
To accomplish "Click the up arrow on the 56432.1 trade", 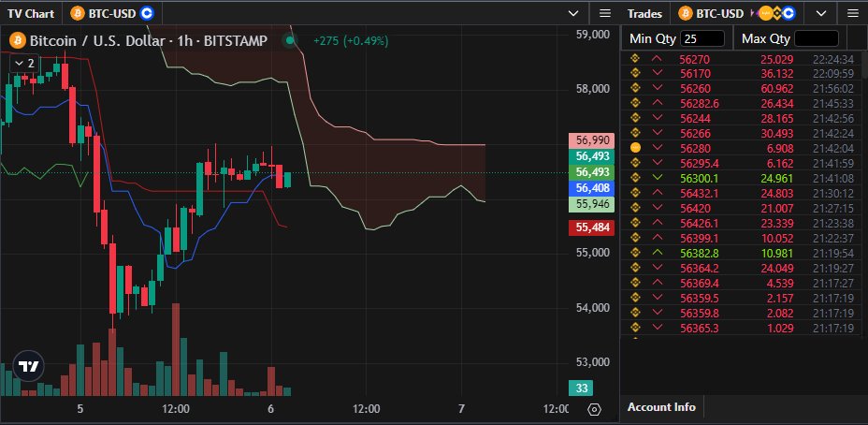I will point(658,193).
